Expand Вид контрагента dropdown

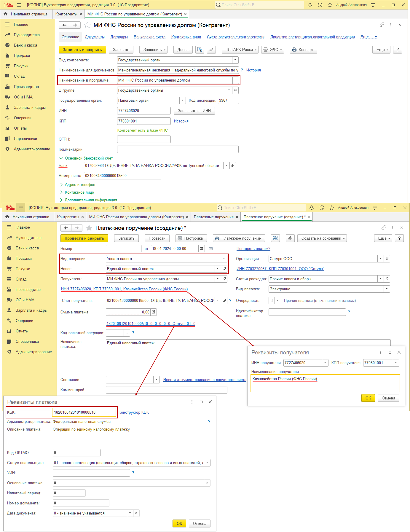pos(235,60)
